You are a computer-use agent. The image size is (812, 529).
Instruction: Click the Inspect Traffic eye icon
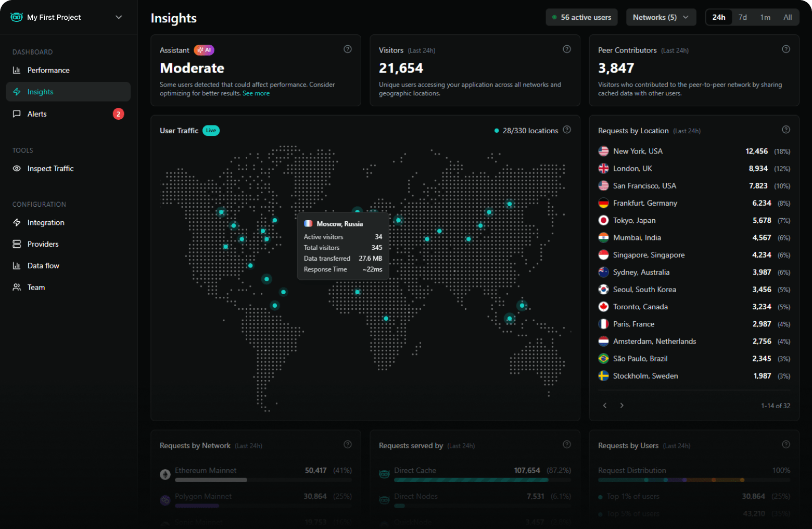point(17,168)
